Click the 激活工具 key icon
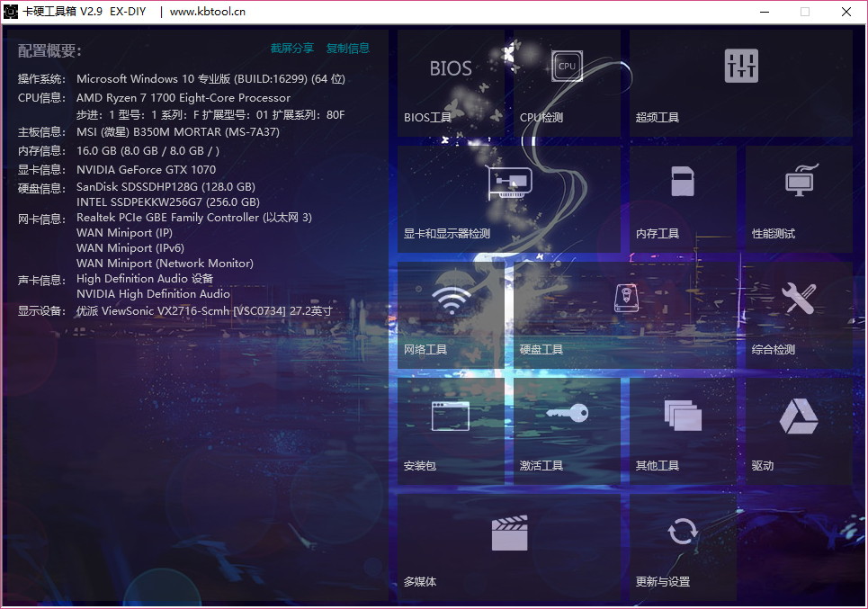 point(567,414)
